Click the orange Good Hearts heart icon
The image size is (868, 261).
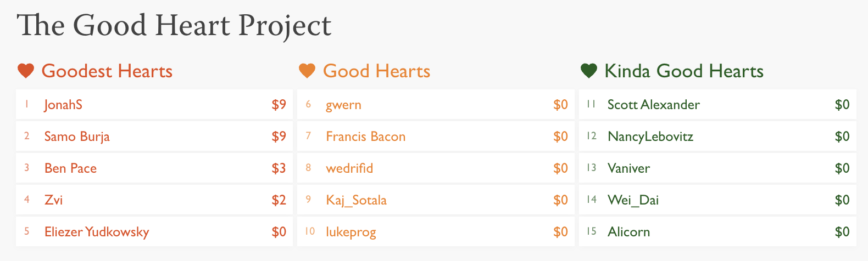[x=307, y=71]
